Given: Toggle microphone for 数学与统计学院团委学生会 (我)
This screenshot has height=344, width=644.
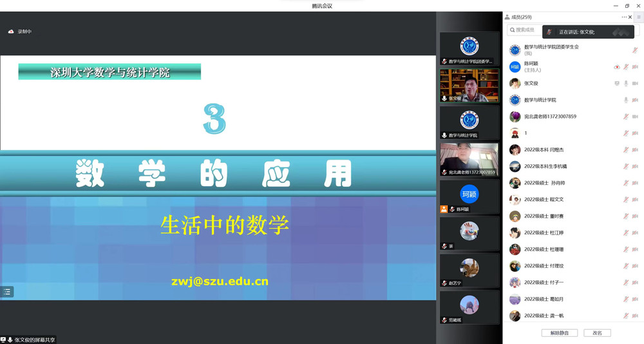Looking at the screenshot, I should point(635,50).
